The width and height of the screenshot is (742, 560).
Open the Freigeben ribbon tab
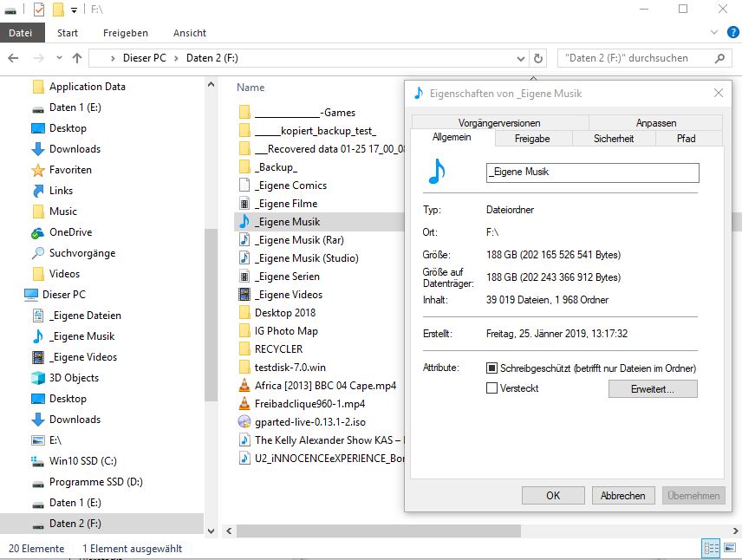pos(126,33)
